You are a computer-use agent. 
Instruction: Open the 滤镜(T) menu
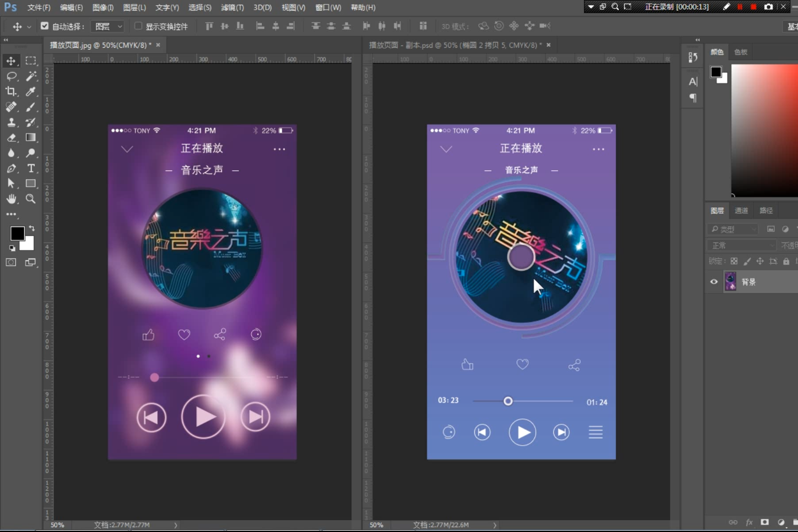click(x=232, y=8)
